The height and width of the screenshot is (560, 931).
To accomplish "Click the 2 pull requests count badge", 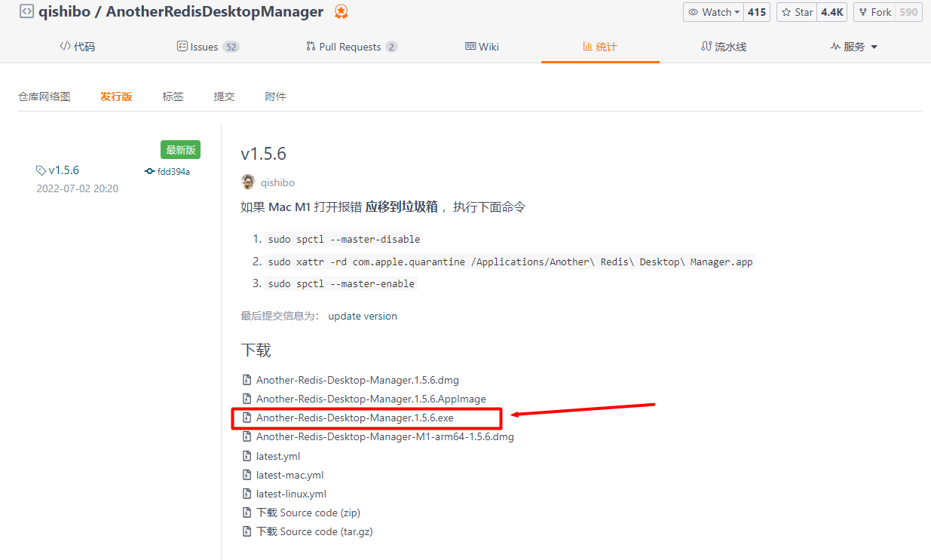I will (391, 47).
